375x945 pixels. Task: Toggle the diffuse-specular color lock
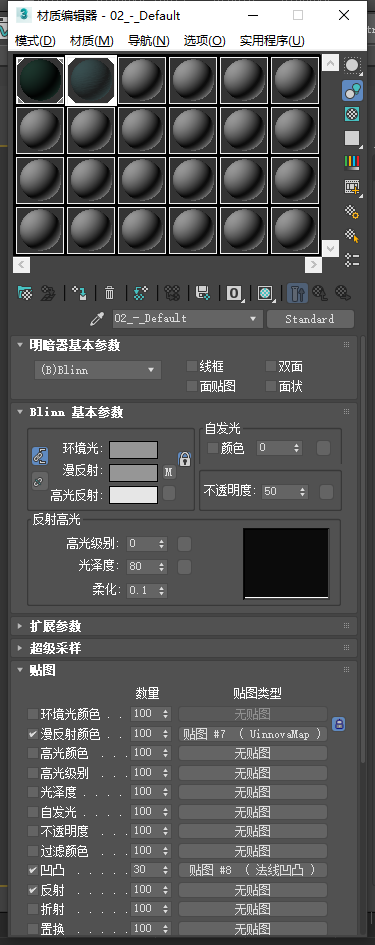(40, 482)
